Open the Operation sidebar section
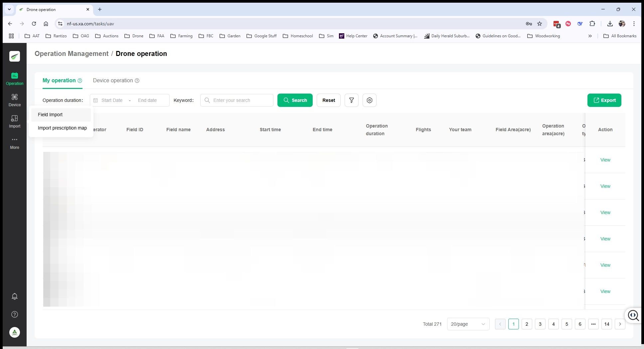This screenshot has height=349, width=644. [15, 79]
